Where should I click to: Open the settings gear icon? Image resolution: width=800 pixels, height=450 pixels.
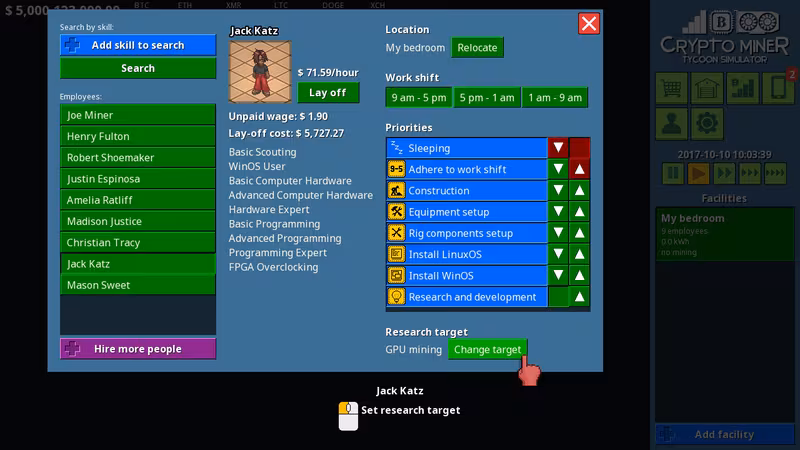point(707,123)
